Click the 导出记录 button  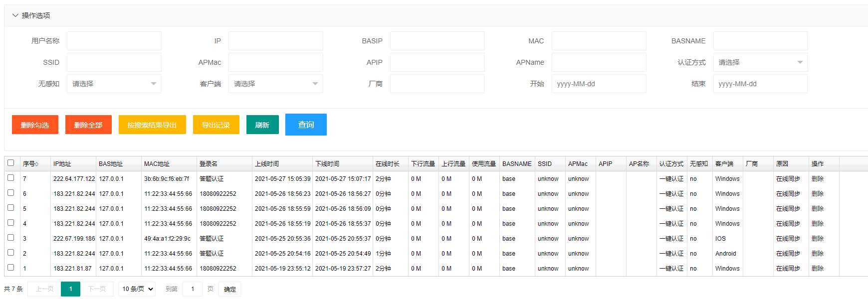coord(216,125)
